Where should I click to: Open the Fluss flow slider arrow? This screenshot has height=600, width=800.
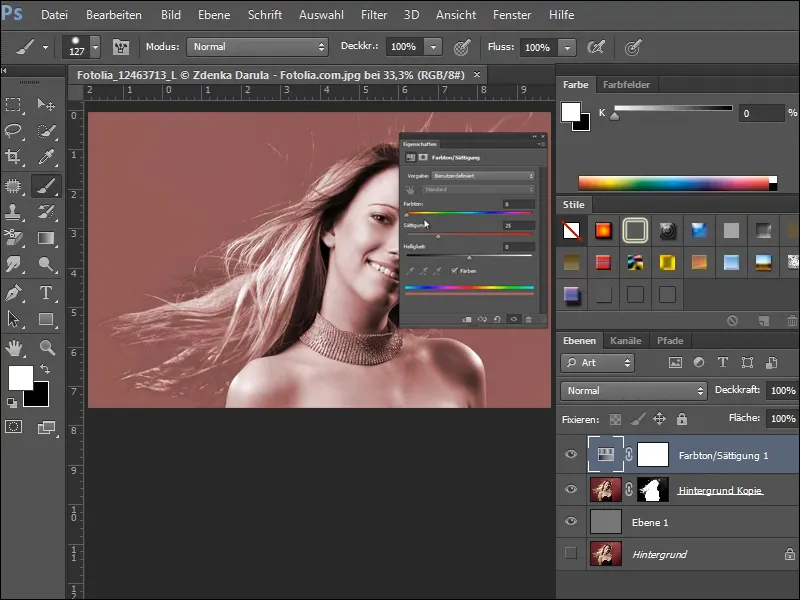(x=567, y=47)
